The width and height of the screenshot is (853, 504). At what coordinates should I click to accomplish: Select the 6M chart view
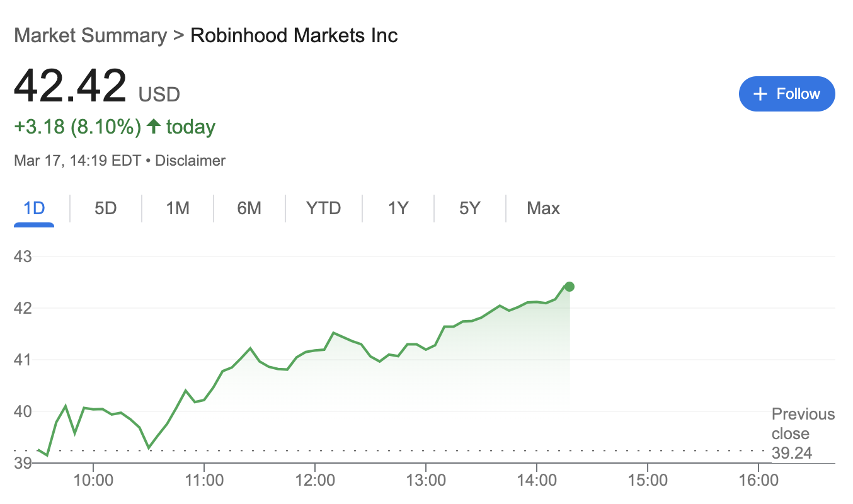click(249, 208)
